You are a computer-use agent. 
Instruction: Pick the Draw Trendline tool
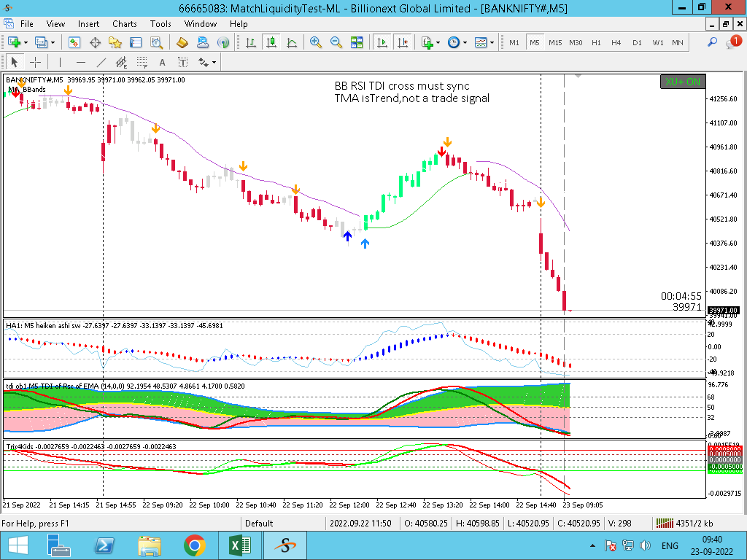click(x=101, y=62)
